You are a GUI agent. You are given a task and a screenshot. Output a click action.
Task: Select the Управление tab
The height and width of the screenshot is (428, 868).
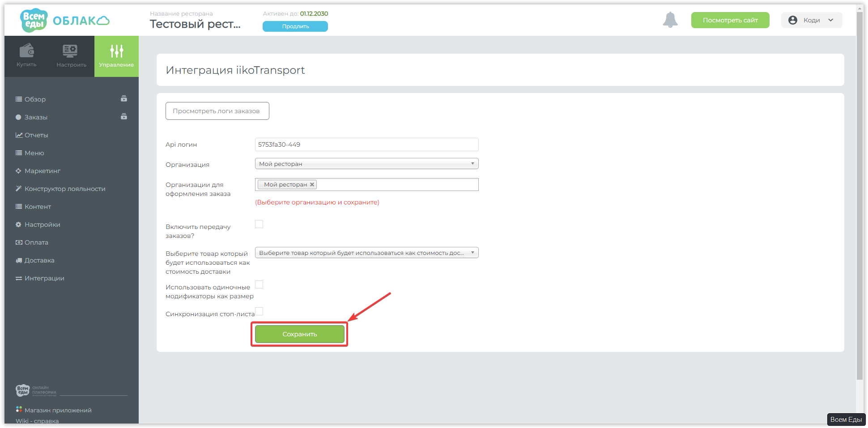tap(116, 56)
